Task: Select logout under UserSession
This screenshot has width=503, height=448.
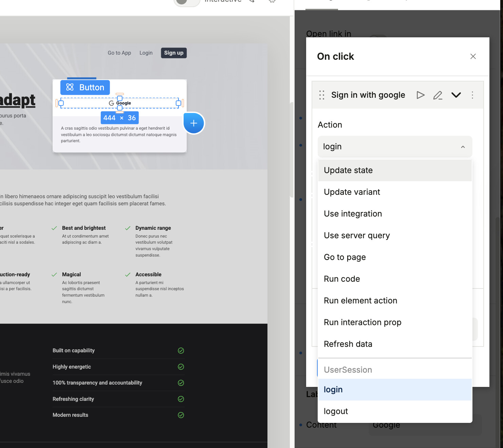Action: click(336, 411)
